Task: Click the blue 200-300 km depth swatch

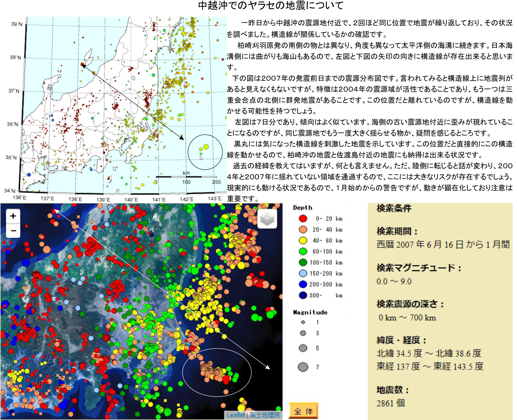Action: [x=303, y=284]
